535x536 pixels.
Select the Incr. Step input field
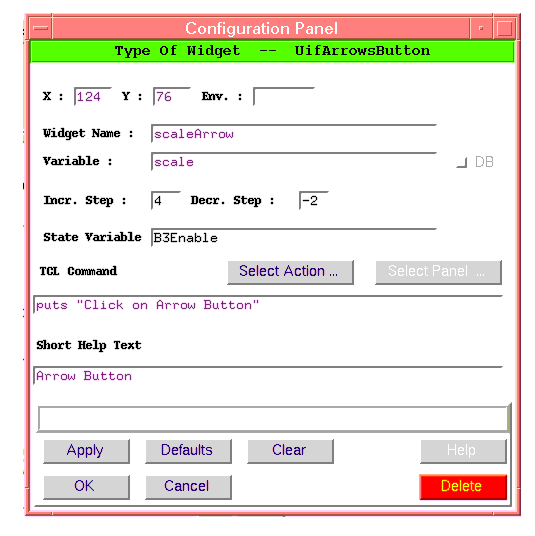click(x=166, y=200)
